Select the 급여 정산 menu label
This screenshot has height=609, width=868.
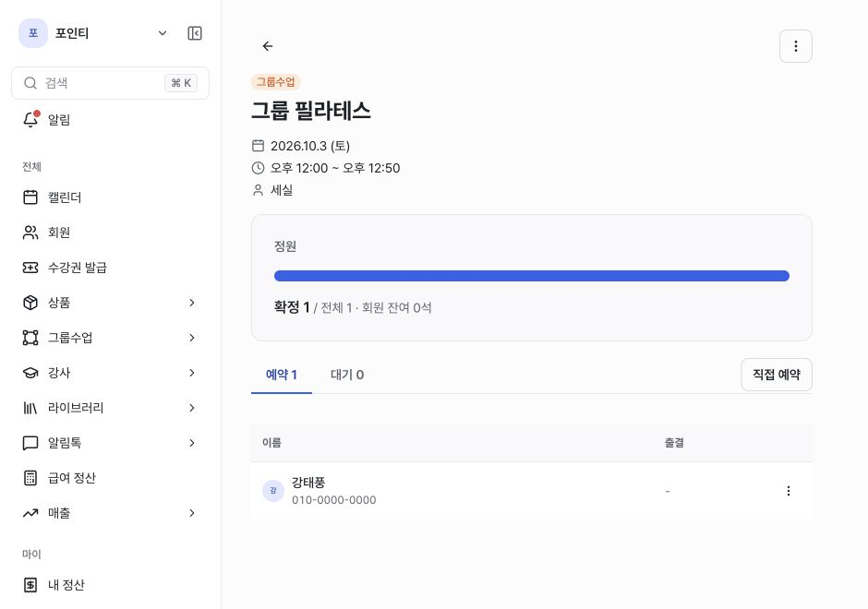tap(71, 478)
